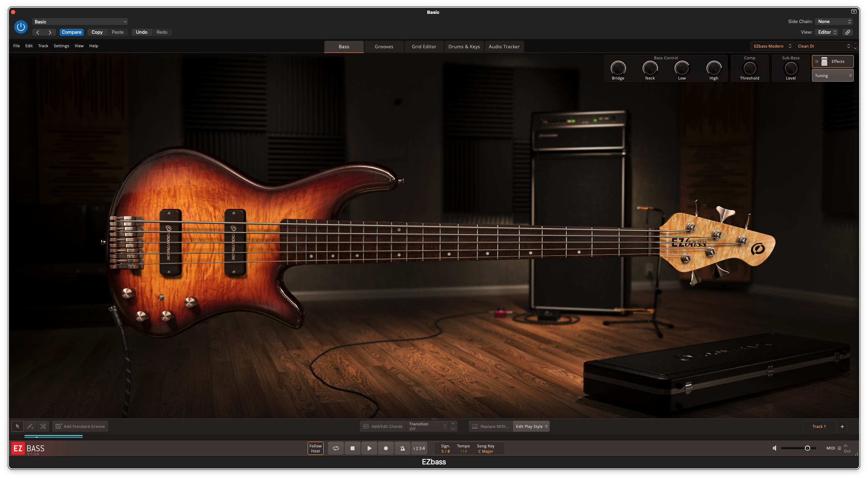Open the Track menu
Image resolution: width=868 pixels, height=479 pixels.
click(x=43, y=46)
